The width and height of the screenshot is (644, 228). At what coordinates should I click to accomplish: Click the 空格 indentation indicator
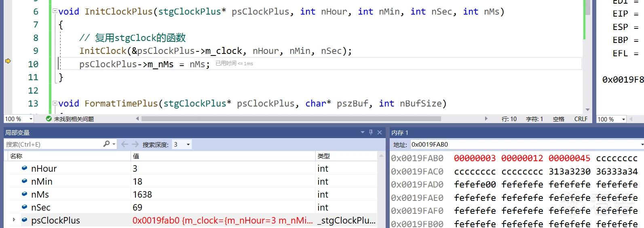[559, 119]
